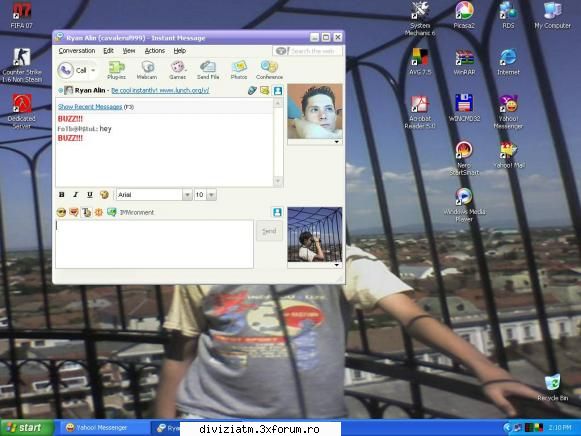Click the Send button

pos(269,231)
